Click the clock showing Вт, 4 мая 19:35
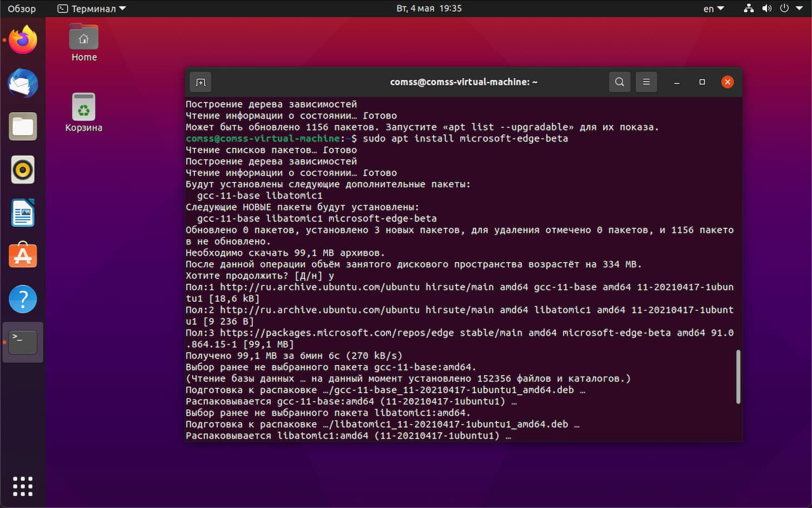This screenshot has height=508, width=812. coord(429,8)
